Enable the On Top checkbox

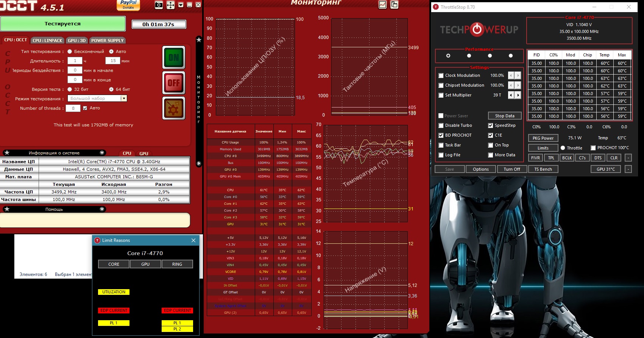click(490, 145)
